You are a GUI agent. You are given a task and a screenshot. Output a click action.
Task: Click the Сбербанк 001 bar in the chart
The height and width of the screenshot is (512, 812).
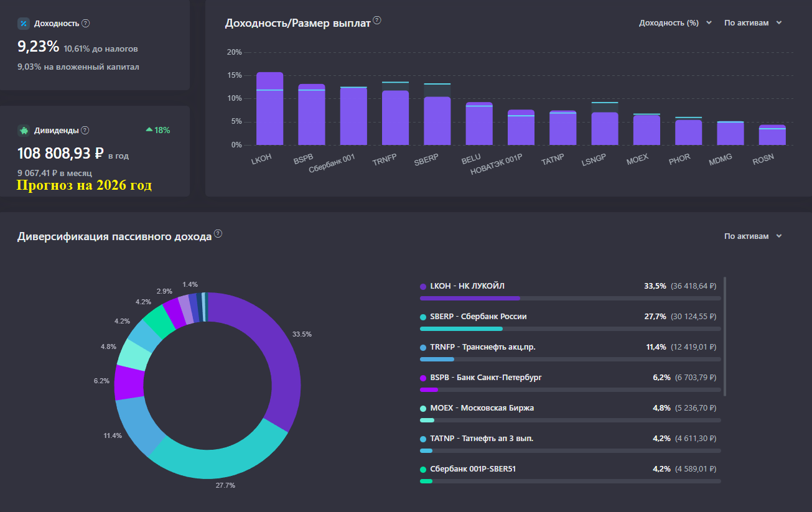pos(353,116)
